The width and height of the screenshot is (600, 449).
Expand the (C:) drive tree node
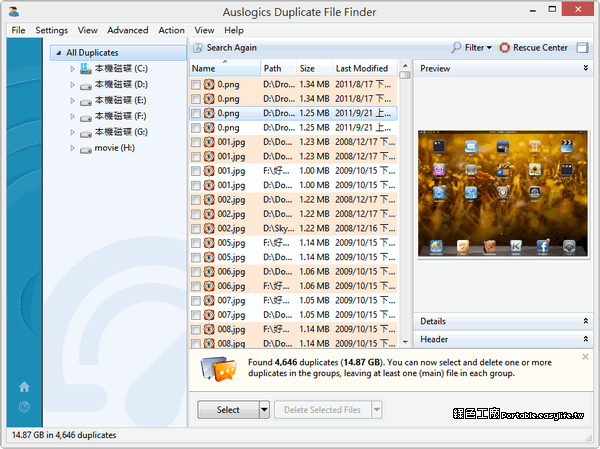[72, 69]
